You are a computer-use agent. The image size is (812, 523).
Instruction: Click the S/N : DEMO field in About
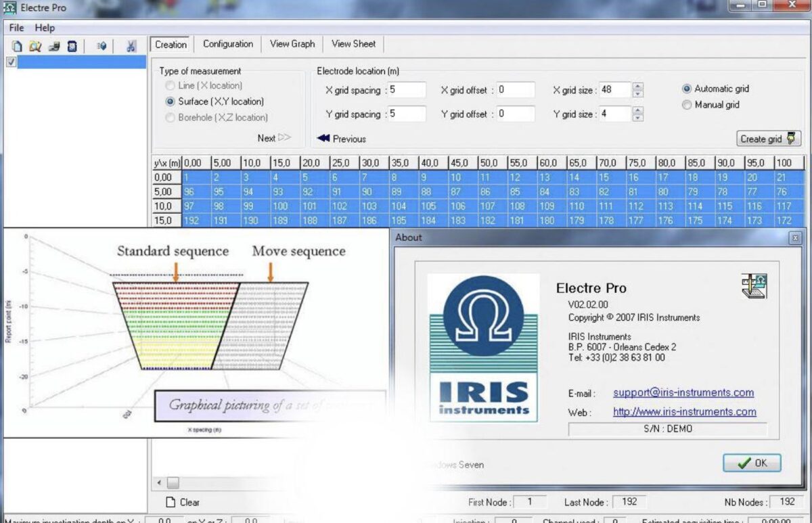667,429
